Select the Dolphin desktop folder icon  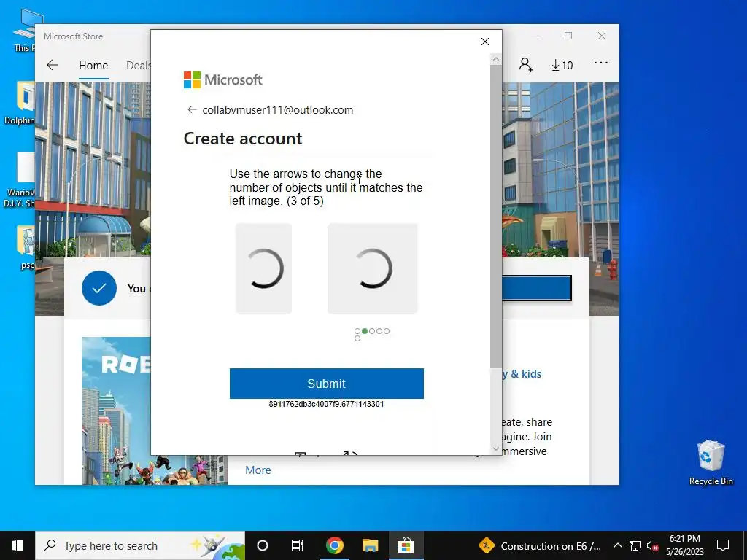(20, 103)
